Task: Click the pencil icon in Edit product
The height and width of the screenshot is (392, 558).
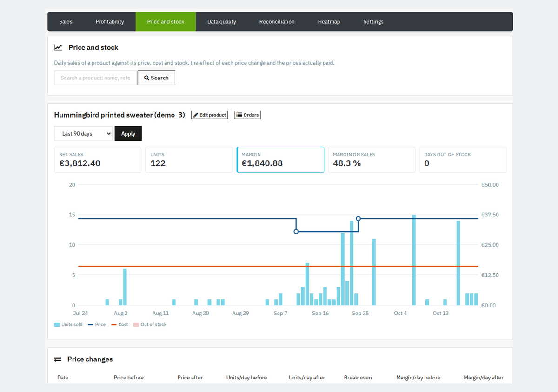Action: (x=196, y=115)
